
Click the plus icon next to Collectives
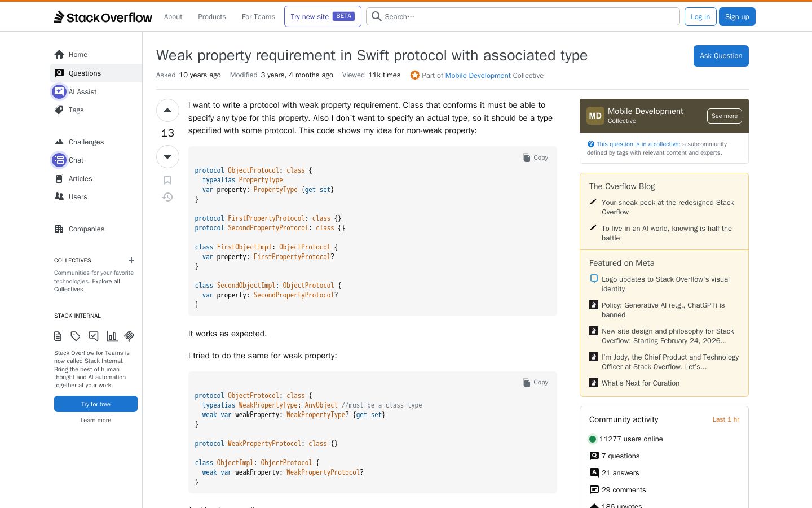tap(131, 260)
